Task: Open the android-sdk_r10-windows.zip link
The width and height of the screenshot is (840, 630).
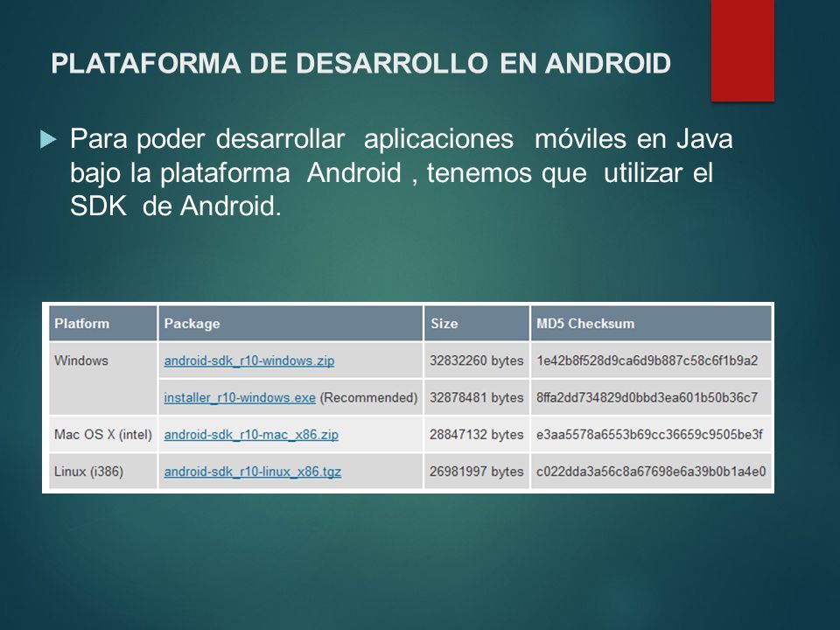Action: [249, 361]
